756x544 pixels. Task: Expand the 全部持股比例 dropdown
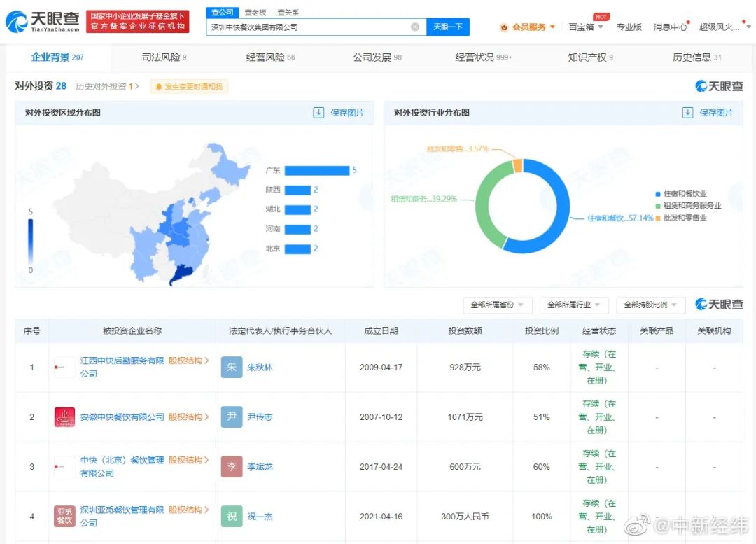coord(650,305)
